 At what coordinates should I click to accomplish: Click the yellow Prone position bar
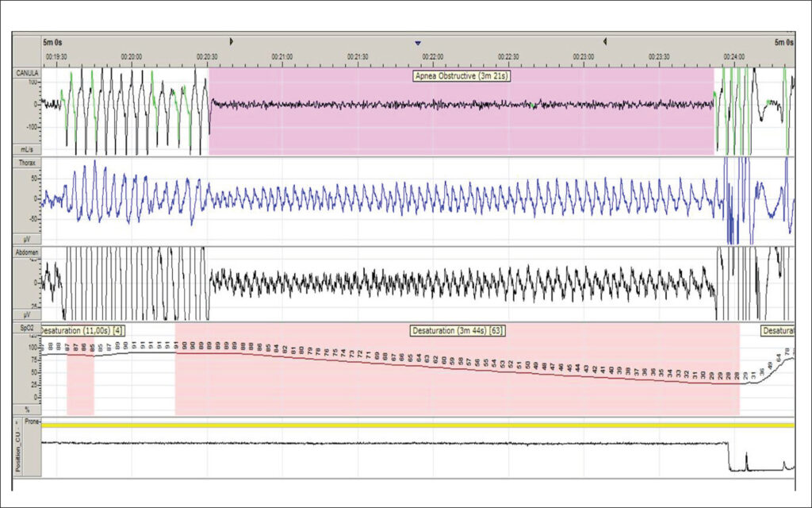pos(417,425)
